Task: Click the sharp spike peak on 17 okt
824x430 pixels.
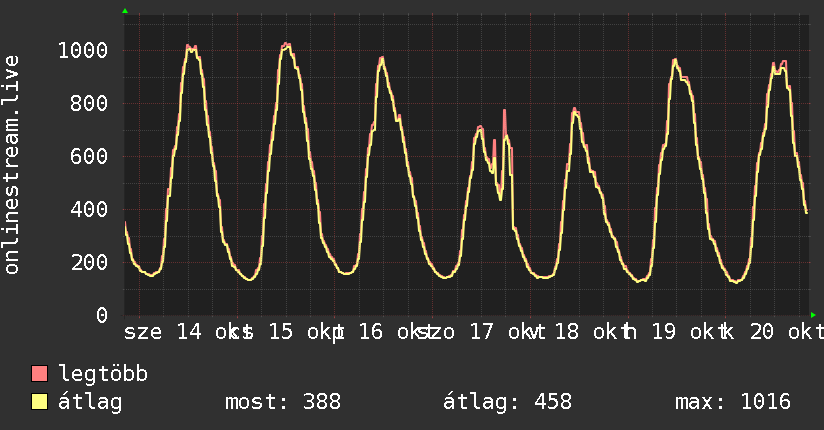Action: (504, 110)
